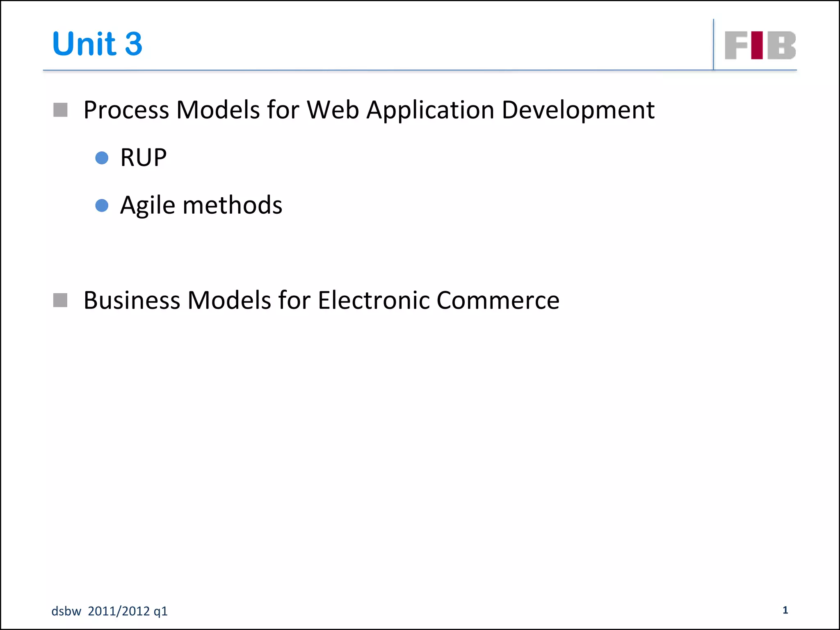Click the FIB logo

pyautogui.click(x=760, y=45)
